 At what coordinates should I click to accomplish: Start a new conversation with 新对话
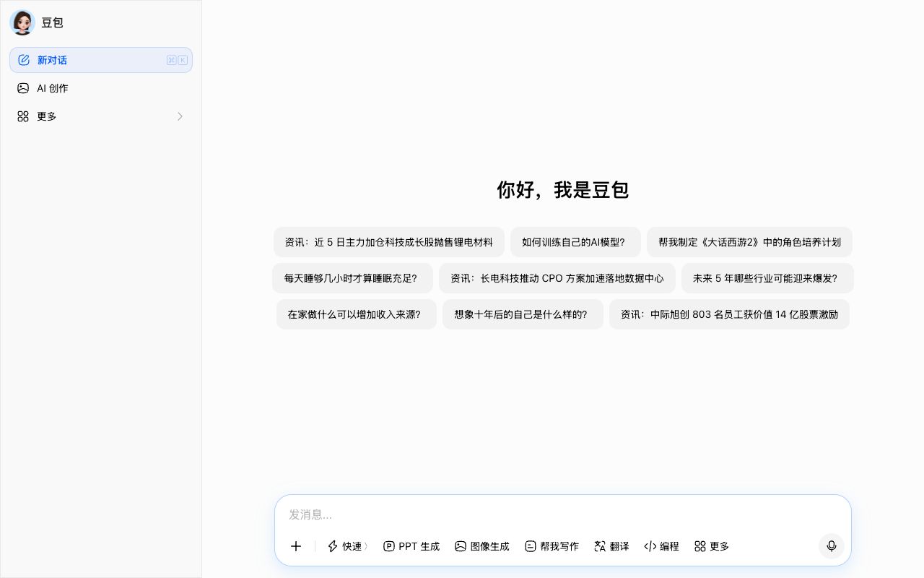101,60
